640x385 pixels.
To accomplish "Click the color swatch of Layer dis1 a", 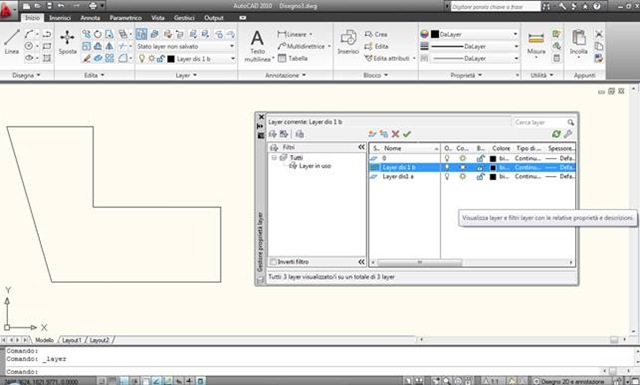I will tap(493, 177).
